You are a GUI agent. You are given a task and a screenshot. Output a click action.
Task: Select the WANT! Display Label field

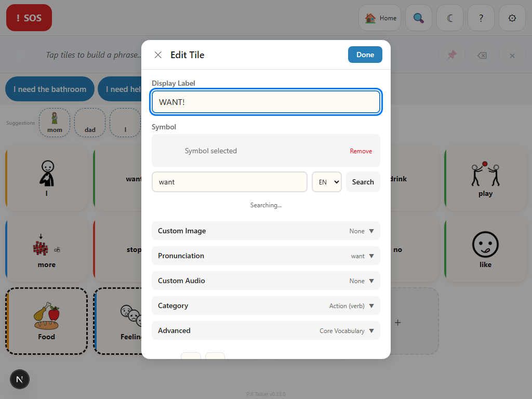pyautogui.click(x=265, y=102)
